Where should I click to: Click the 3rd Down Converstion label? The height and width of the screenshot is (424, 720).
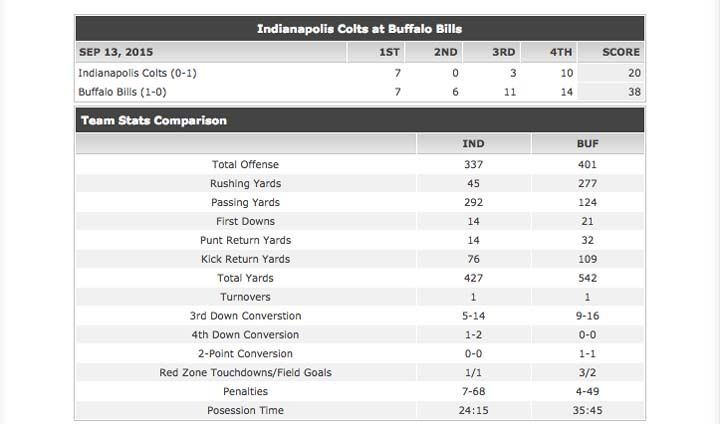tap(245, 316)
